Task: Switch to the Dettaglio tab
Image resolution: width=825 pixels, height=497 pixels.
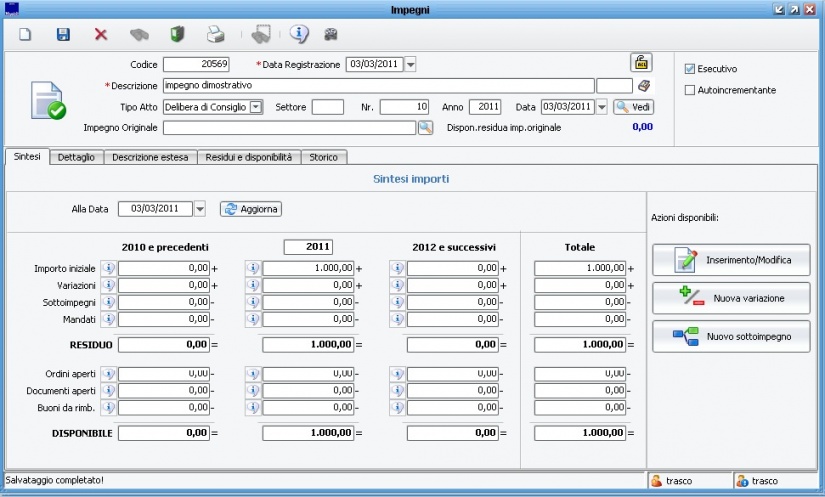Action: coord(76,157)
